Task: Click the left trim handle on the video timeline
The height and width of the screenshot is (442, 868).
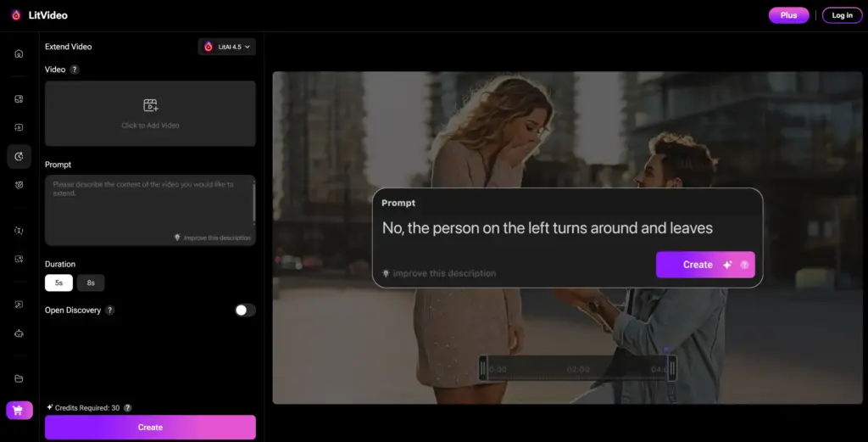Action: (482, 368)
